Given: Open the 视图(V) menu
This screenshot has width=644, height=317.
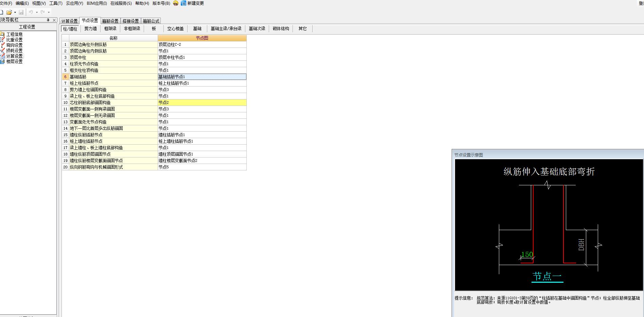Looking at the screenshot, I should coord(39,3).
